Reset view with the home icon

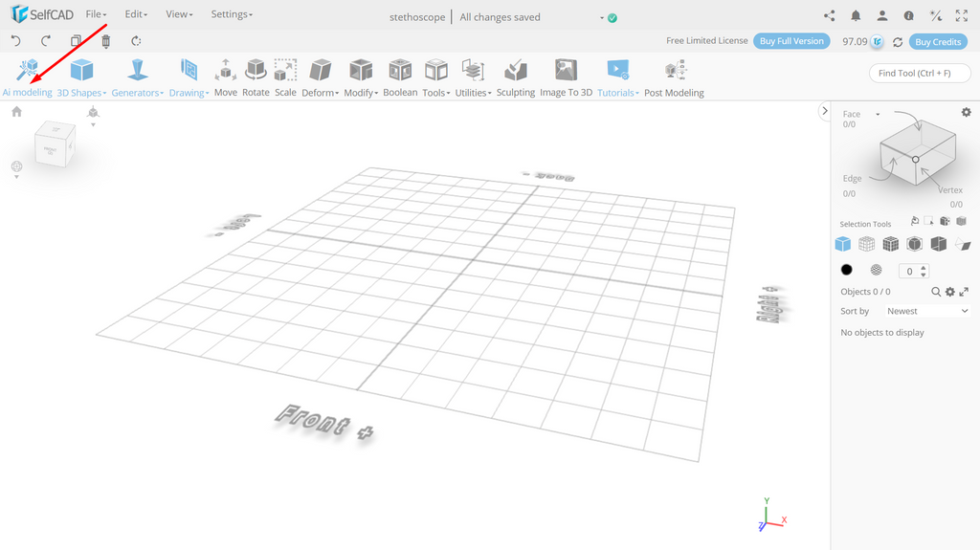[x=17, y=112]
